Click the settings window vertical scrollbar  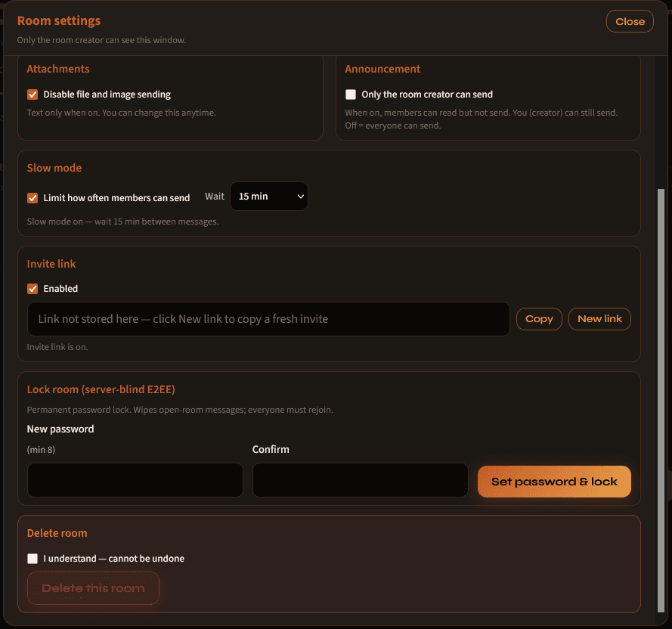pos(661,401)
